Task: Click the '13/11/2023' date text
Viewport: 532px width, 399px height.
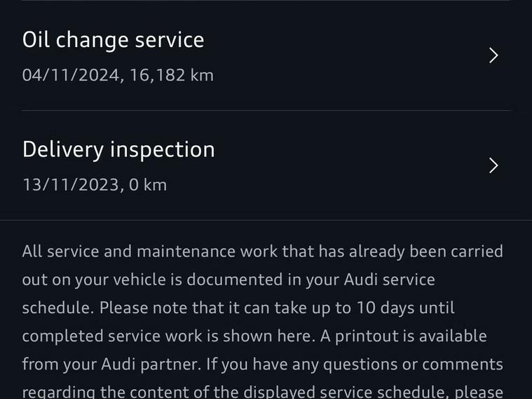Action: coord(71,185)
